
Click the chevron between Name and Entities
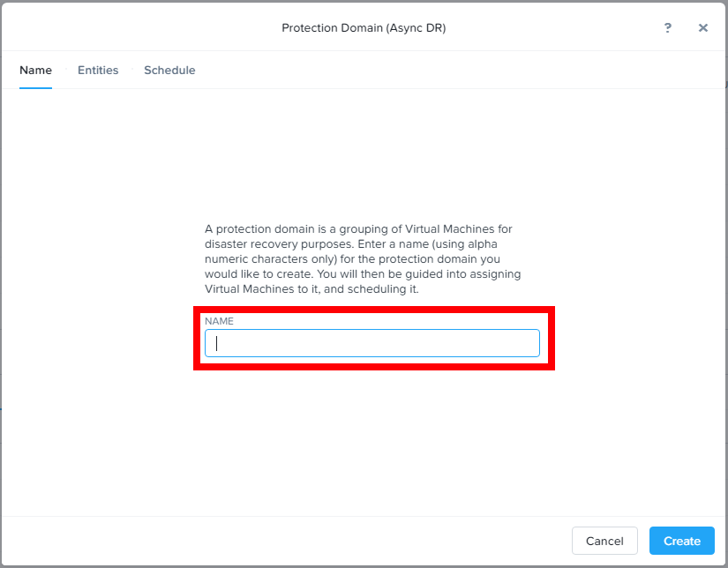(x=65, y=70)
